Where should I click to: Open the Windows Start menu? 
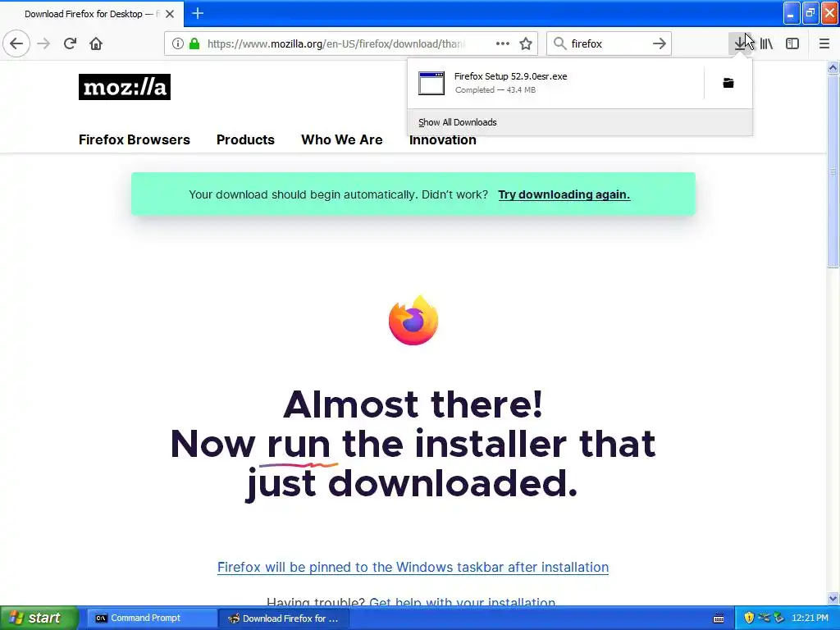39,618
